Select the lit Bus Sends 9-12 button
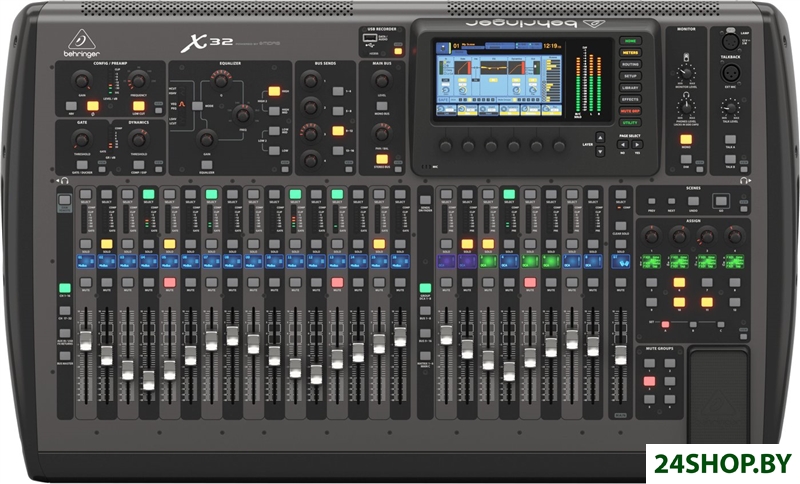800x484 pixels. [x=338, y=131]
